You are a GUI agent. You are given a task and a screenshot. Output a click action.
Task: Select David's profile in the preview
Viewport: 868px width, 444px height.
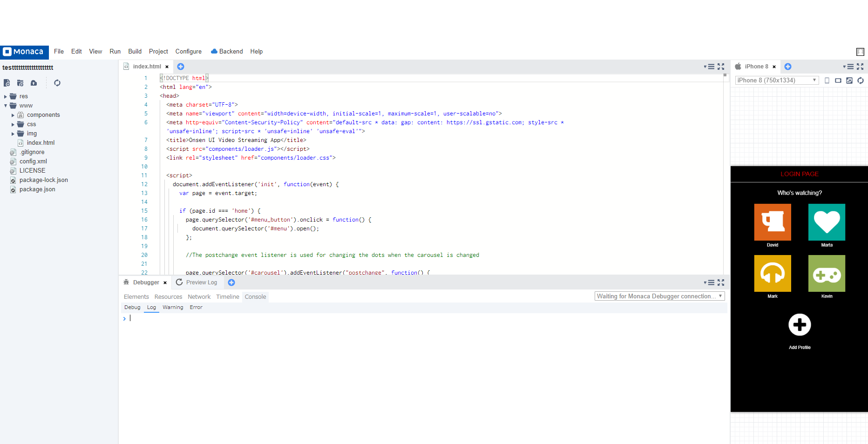click(x=773, y=222)
